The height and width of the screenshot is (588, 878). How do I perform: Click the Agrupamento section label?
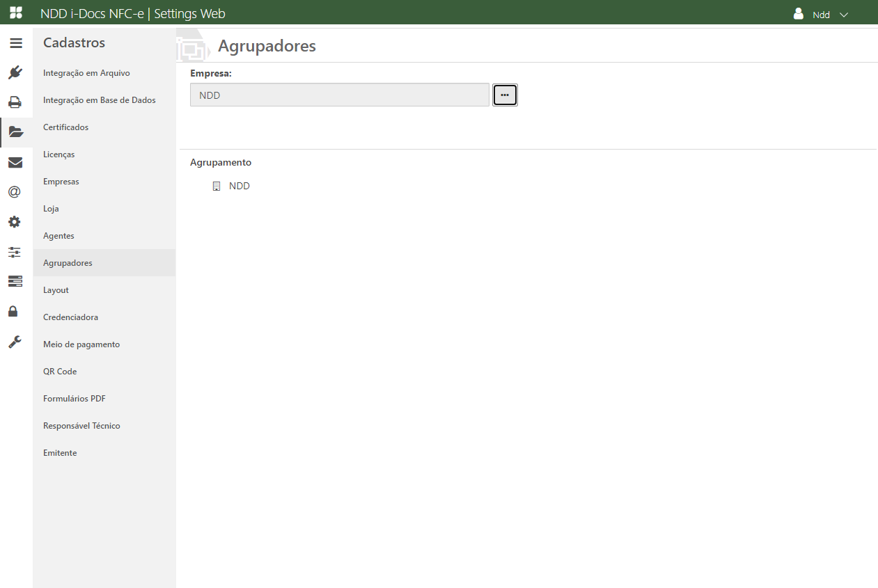coord(221,162)
